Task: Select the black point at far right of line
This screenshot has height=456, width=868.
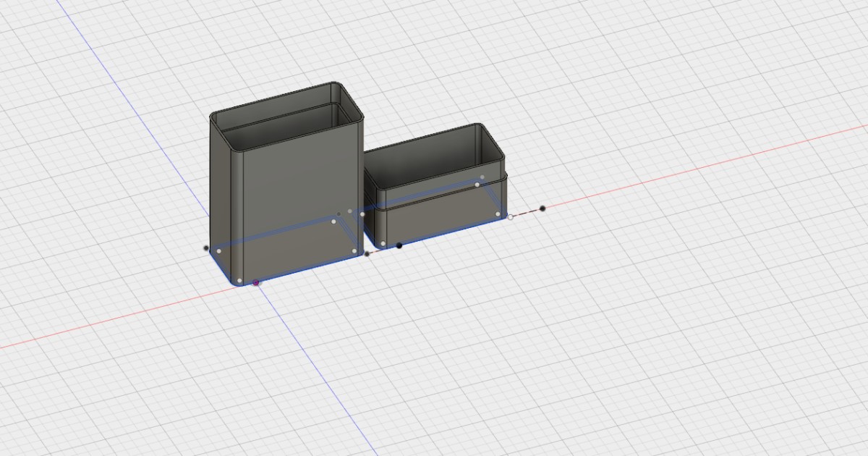Action: [542, 208]
